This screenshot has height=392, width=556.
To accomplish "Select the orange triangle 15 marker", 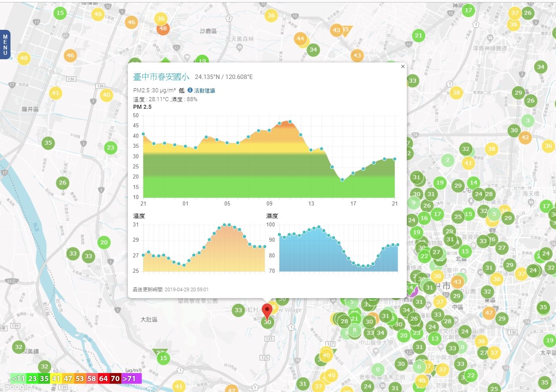I will pos(346,30).
